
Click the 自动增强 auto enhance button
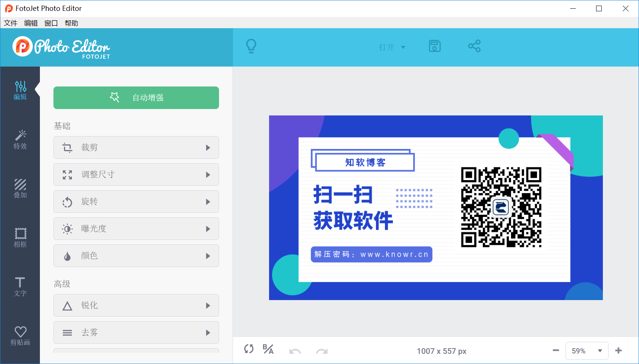(x=136, y=98)
